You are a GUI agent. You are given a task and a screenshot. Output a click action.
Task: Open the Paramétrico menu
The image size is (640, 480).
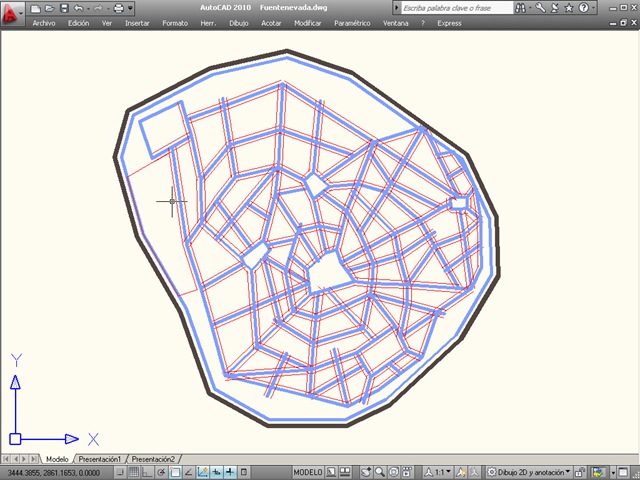(352, 23)
